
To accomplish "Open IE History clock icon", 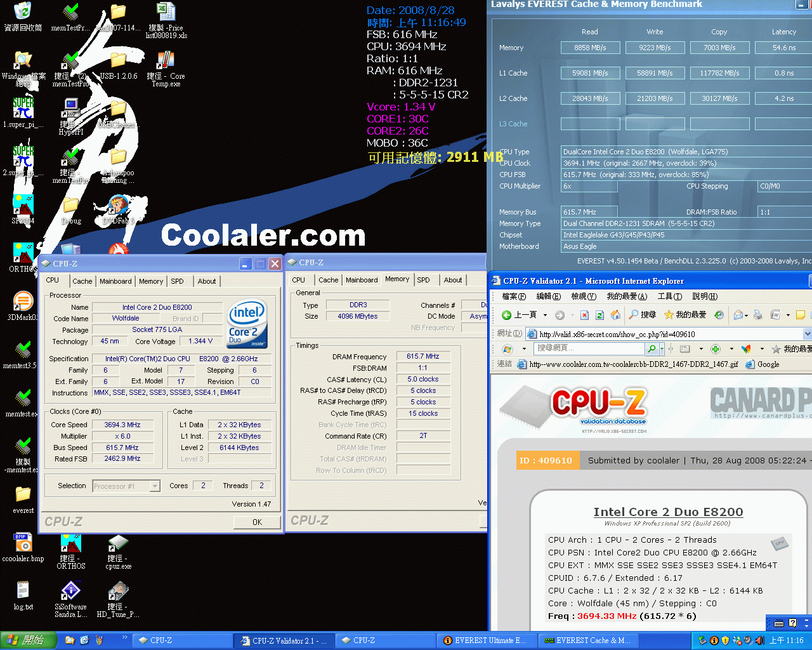I will [x=719, y=315].
